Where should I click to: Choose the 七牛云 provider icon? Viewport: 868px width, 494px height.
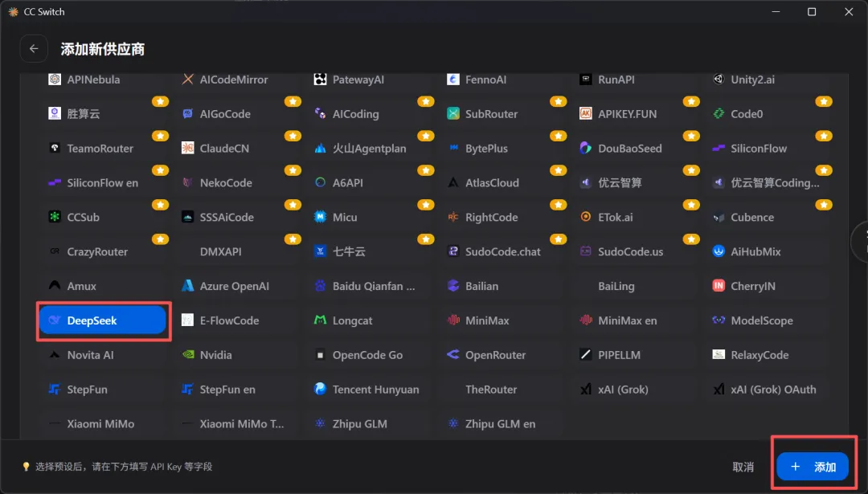coord(320,251)
